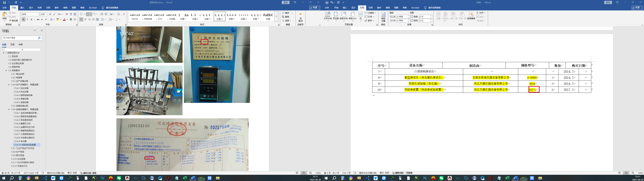The image size is (644, 181).
Task: Open the 页面设置 dialog launcher
Action: tap(377, 25)
